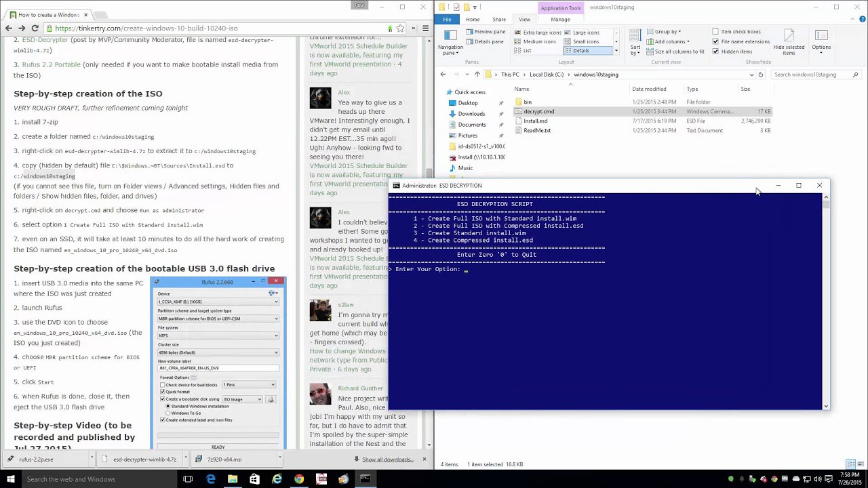Click the Navigation pane icon in ribbon

[450, 42]
